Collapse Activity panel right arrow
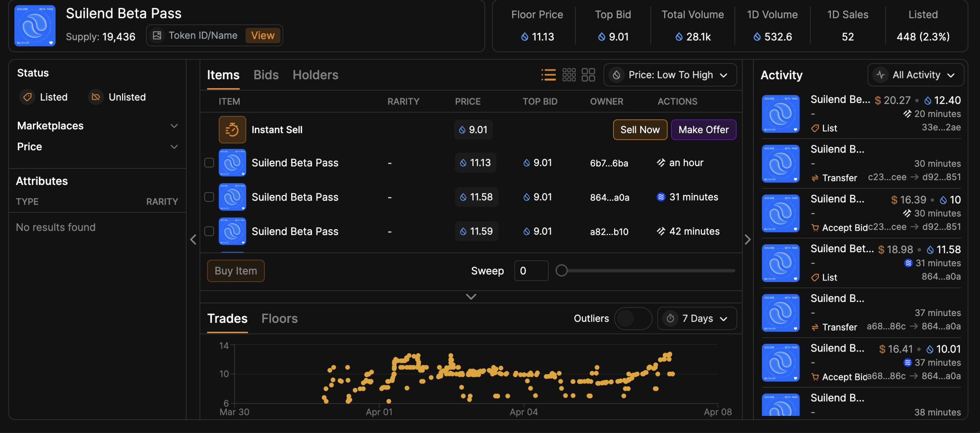 [748, 239]
